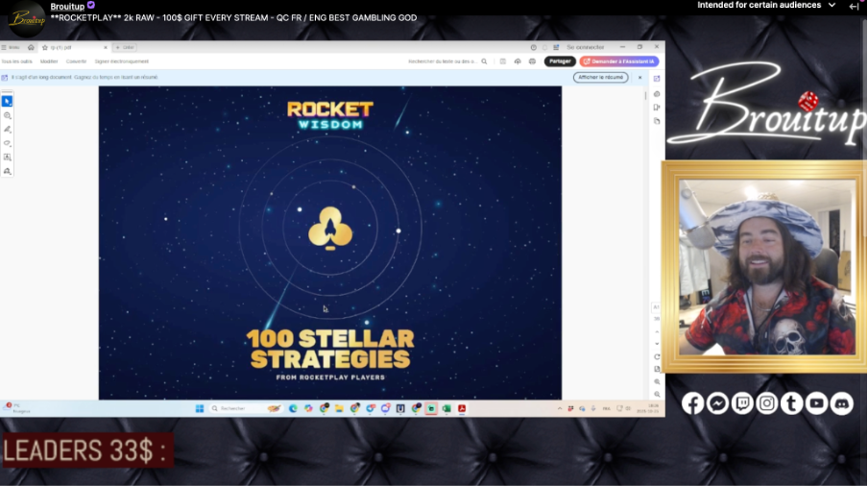Click the zoom in icon at bottom right

tap(657, 381)
